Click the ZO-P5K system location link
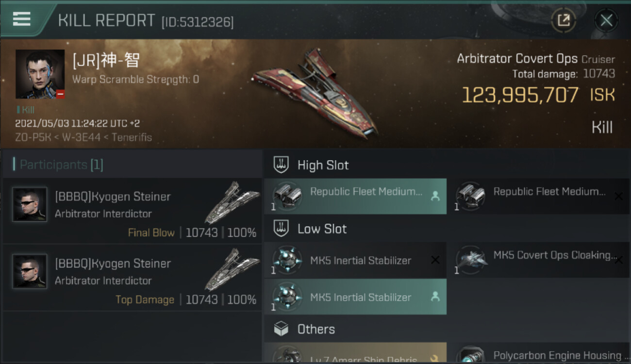 tap(32, 137)
